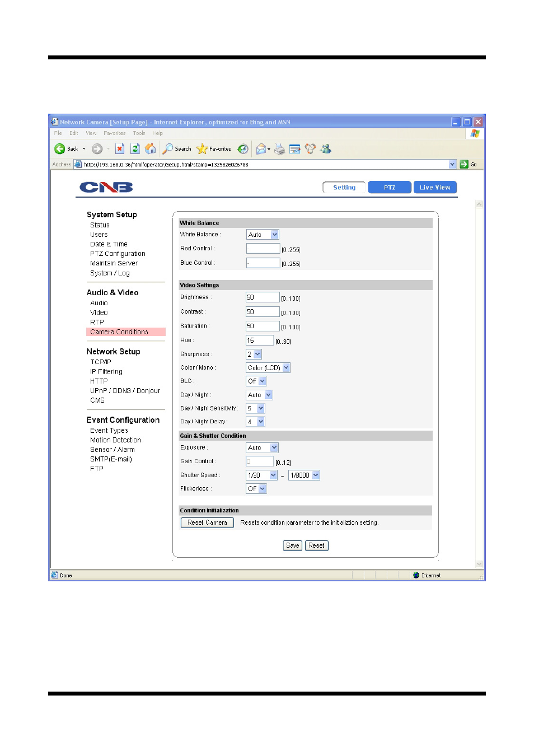Click the Messenger people icon in toolbar
The height and width of the screenshot is (756, 534).
326,149
